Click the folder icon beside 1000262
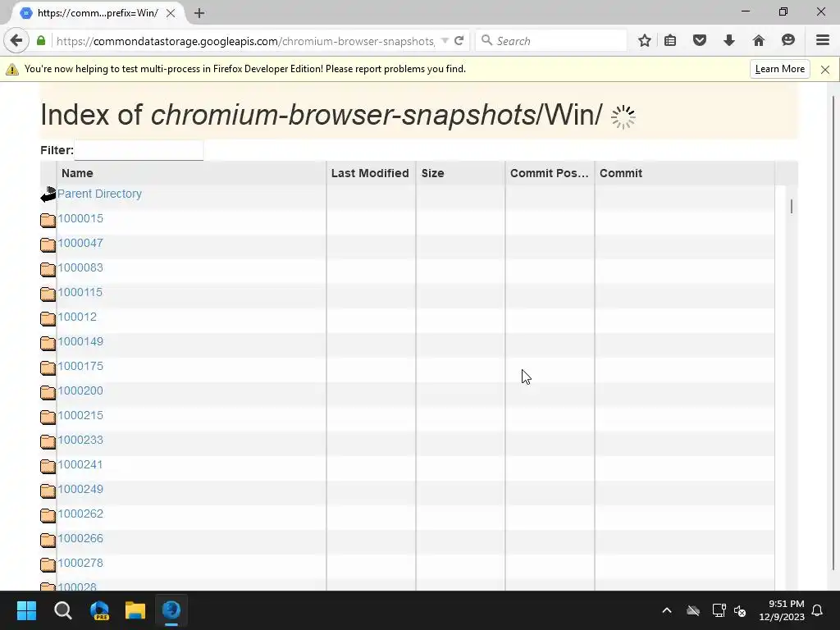 click(x=48, y=516)
